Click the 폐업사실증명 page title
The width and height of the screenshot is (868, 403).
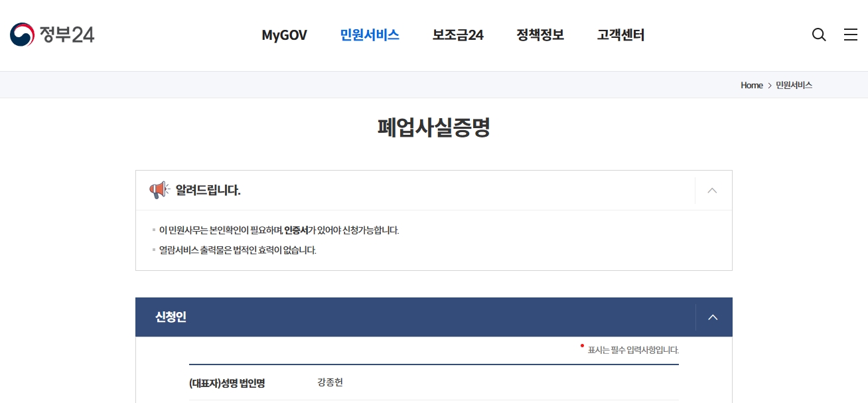click(434, 127)
